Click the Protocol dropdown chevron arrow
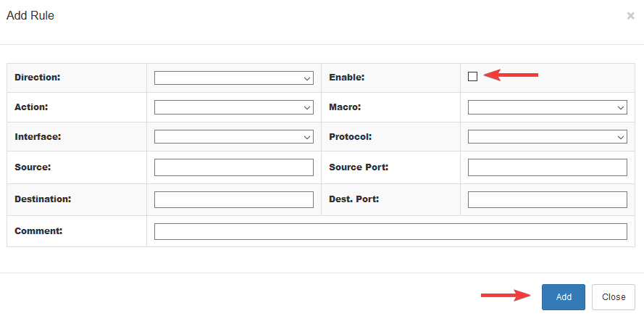The image size is (644, 316). pyautogui.click(x=621, y=137)
